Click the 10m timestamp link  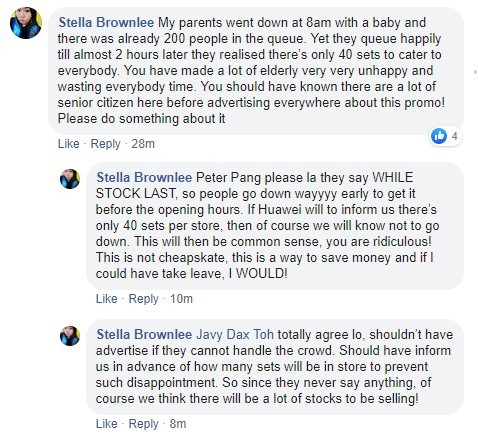tap(181, 299)
